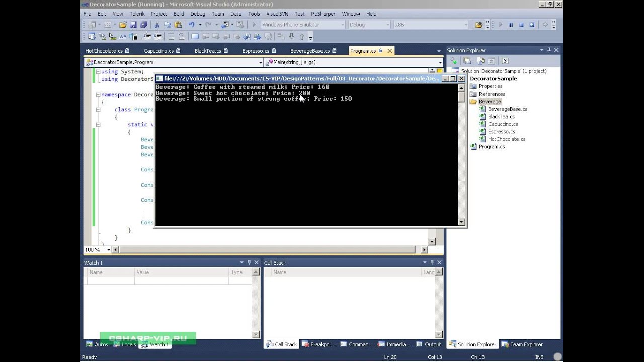
Task: Pin the Watch 1 panel
Action: [249, 262]
